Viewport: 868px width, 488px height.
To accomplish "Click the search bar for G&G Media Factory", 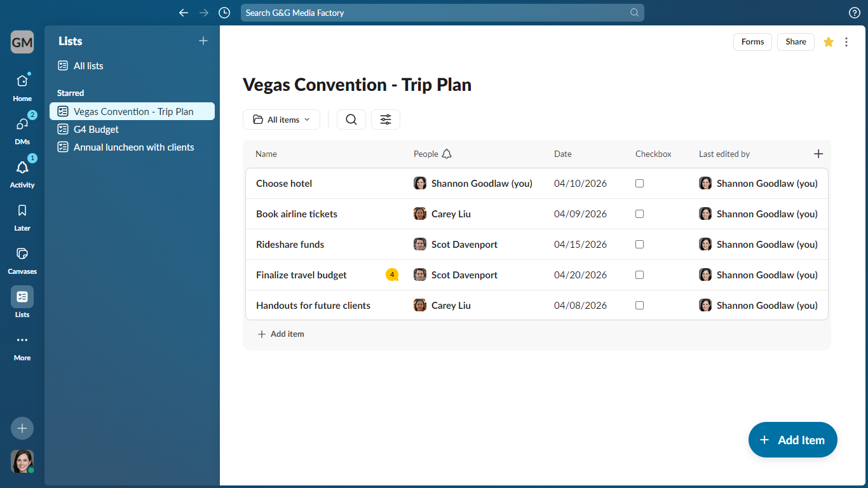I will click(442, 12).
